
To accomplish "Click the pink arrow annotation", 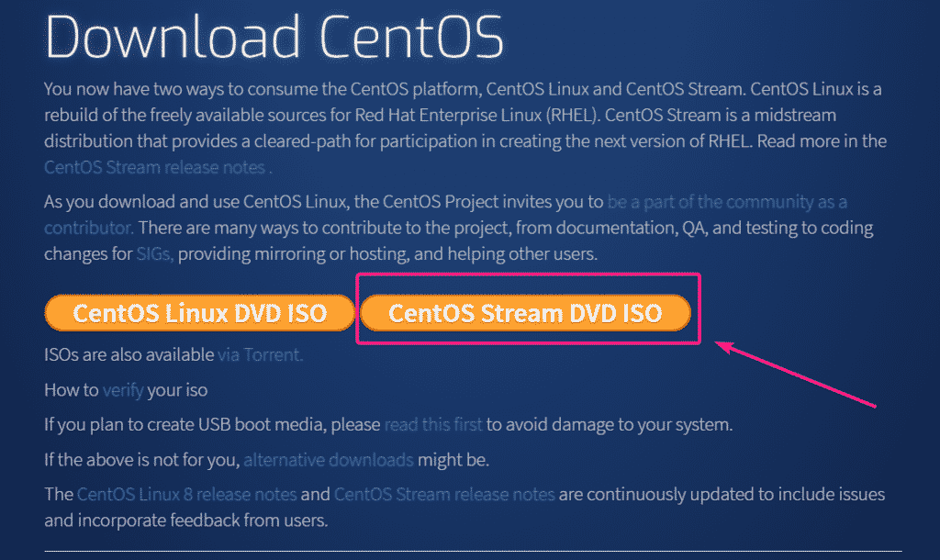I will pyautogui.click(x=797, y=375).
